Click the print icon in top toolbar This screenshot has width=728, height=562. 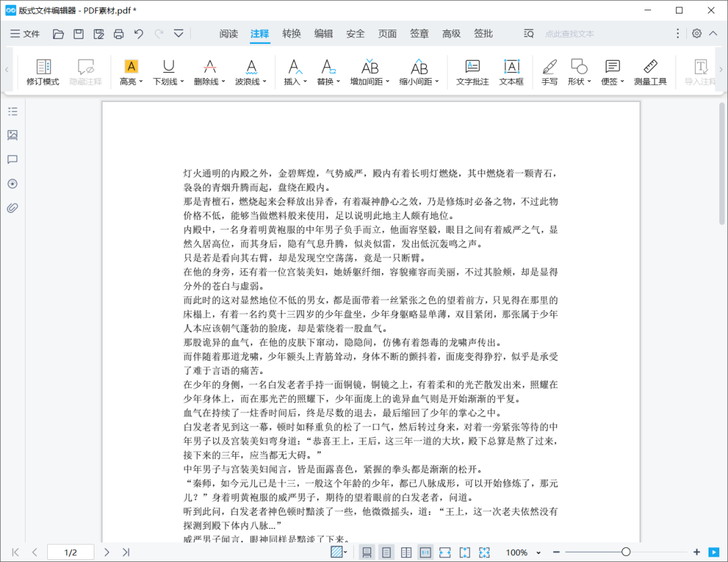click(119, 34)
